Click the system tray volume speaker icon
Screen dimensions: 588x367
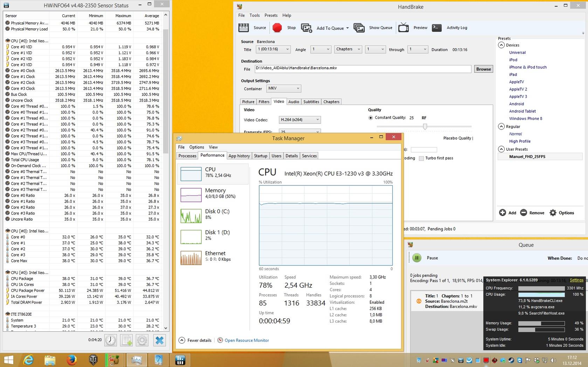(553, 360)
